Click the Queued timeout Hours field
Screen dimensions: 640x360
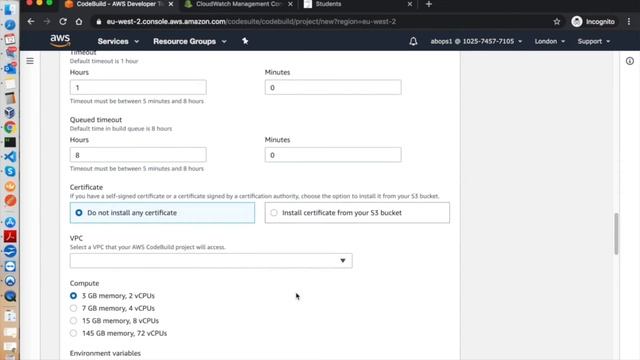click(x=138, y=155)
